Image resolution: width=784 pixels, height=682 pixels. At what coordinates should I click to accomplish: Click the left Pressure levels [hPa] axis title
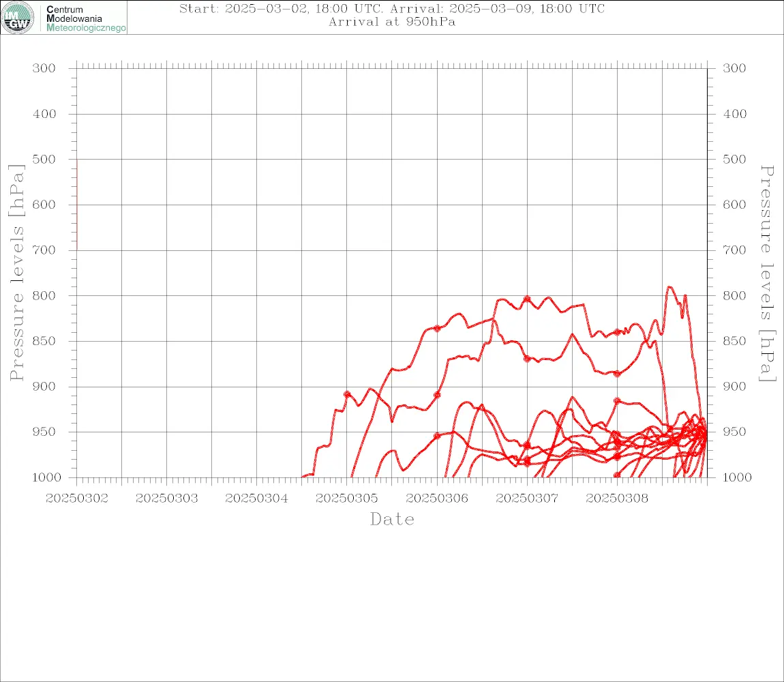pyautogui.click(x=16, y=273)
